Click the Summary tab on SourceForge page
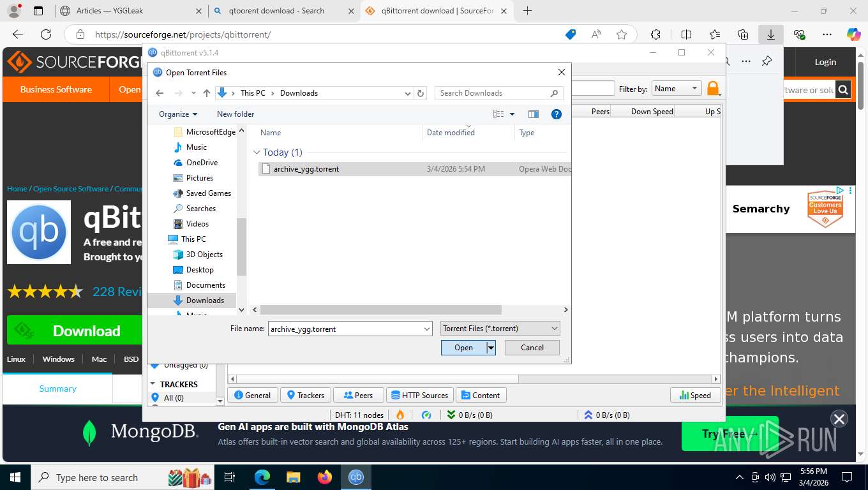The width and height of the screenshot is (868, 490). click(x=57, y=389)
